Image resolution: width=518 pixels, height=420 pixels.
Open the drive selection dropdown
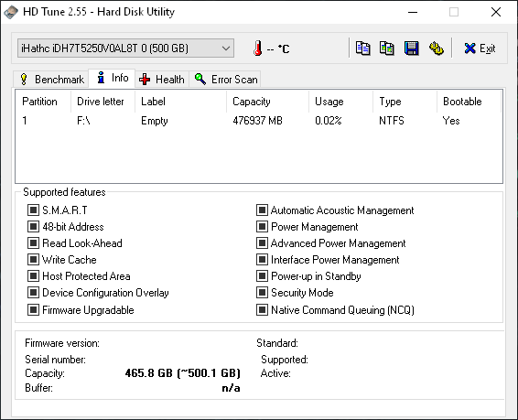coord(125,48)
